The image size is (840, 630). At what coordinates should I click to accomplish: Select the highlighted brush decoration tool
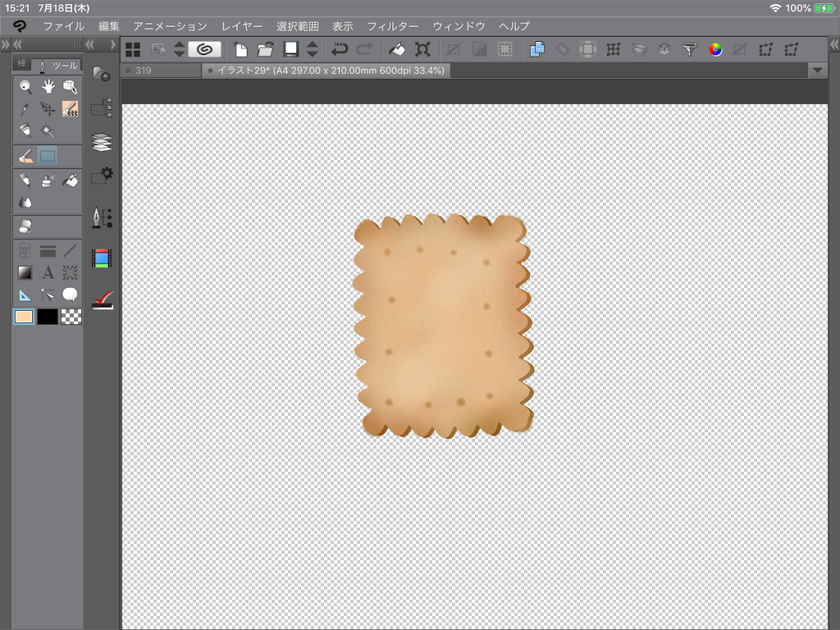point(71,109)
